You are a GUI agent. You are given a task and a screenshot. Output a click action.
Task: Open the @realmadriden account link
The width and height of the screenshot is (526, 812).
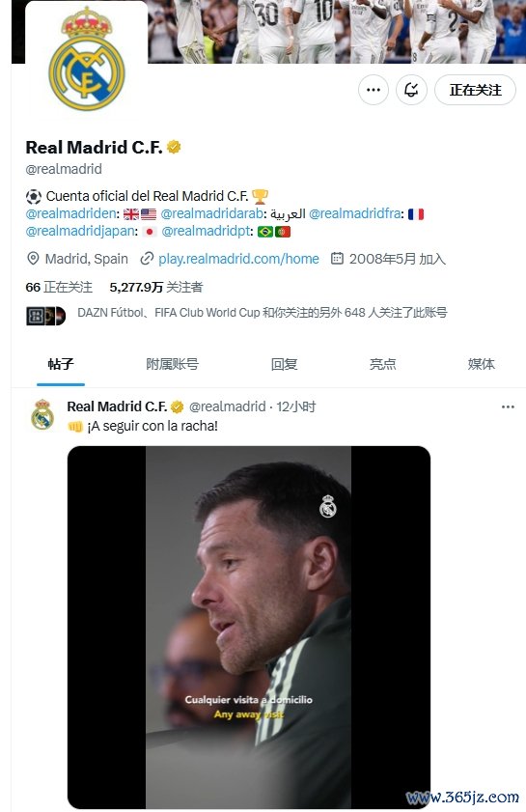70,213
